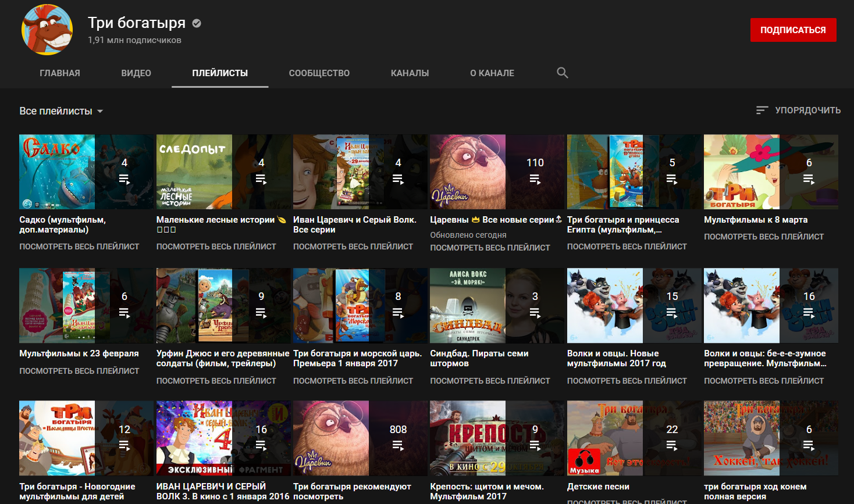
Task: Click the playlist icon on Садко thumbnail
Action: [x=124, y=179]
